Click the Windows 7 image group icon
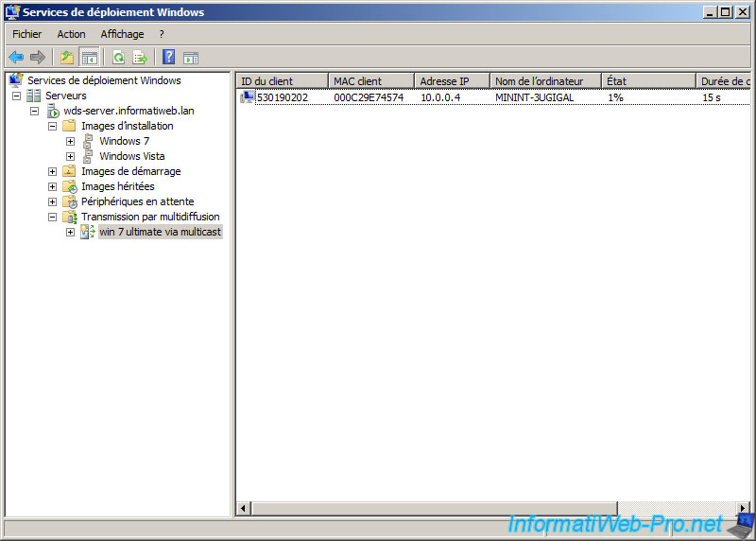 click(x=88, y=141)
